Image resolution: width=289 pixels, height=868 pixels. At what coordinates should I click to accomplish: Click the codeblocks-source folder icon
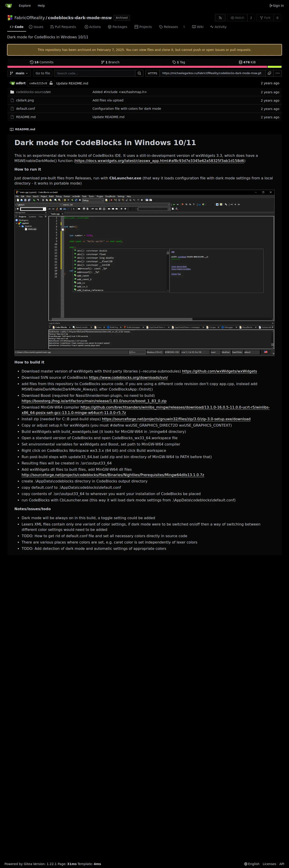coord(12,92)
